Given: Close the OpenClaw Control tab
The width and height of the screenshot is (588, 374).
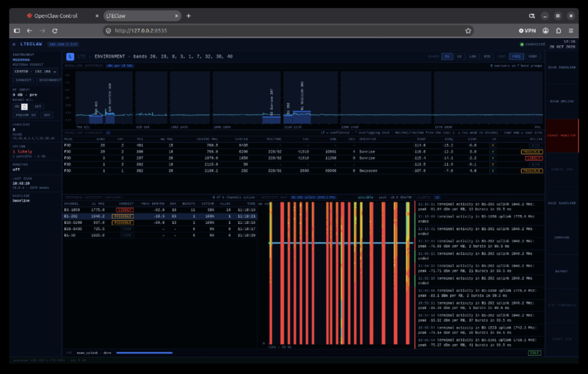Looking at the screenshot, I should 96,15.
